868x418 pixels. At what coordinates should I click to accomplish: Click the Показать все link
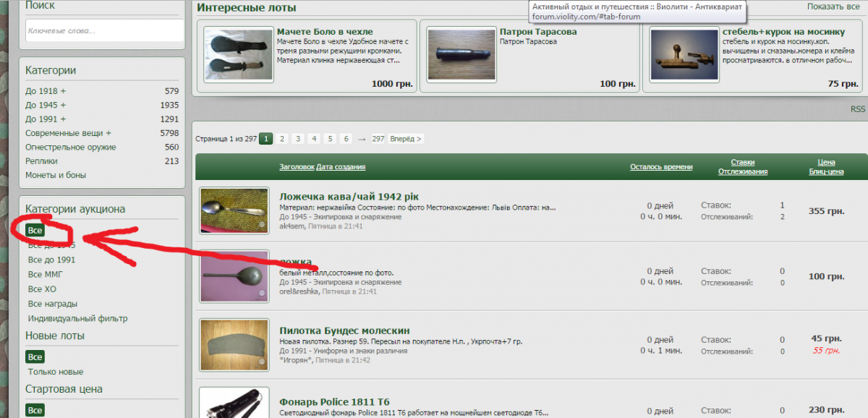[833, 7]
